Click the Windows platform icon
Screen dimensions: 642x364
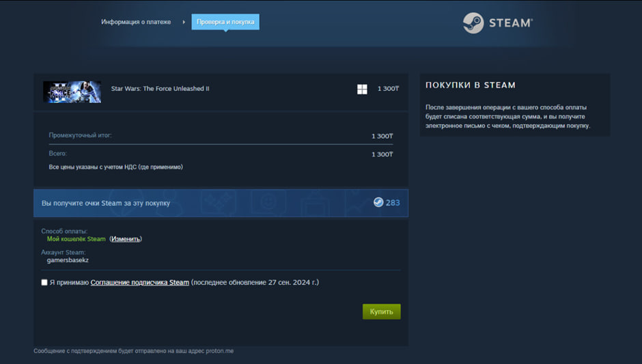pos(362,89)
